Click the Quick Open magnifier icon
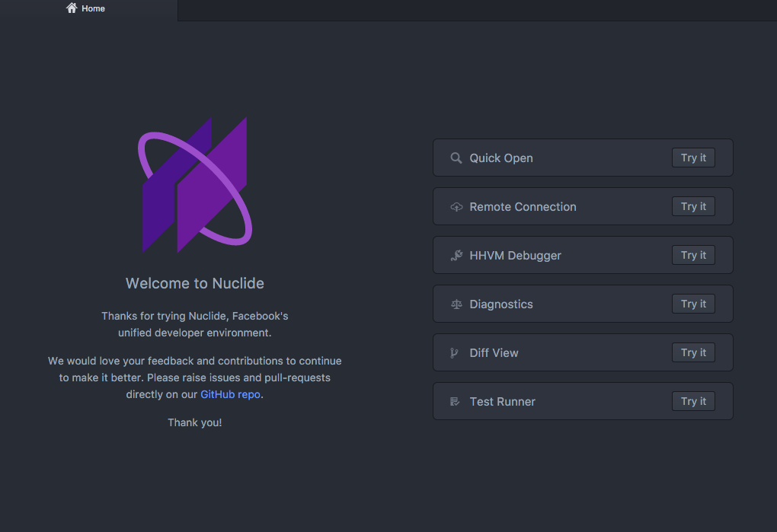Screen dimensions: 777x532 456,158
